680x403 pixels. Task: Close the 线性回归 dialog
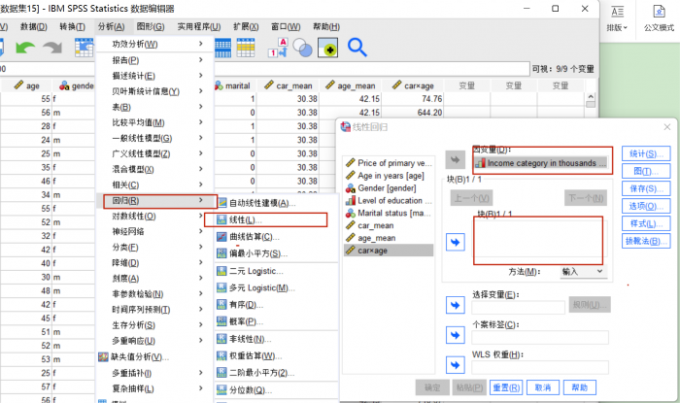pyautogui.click(x=667, y=127)
